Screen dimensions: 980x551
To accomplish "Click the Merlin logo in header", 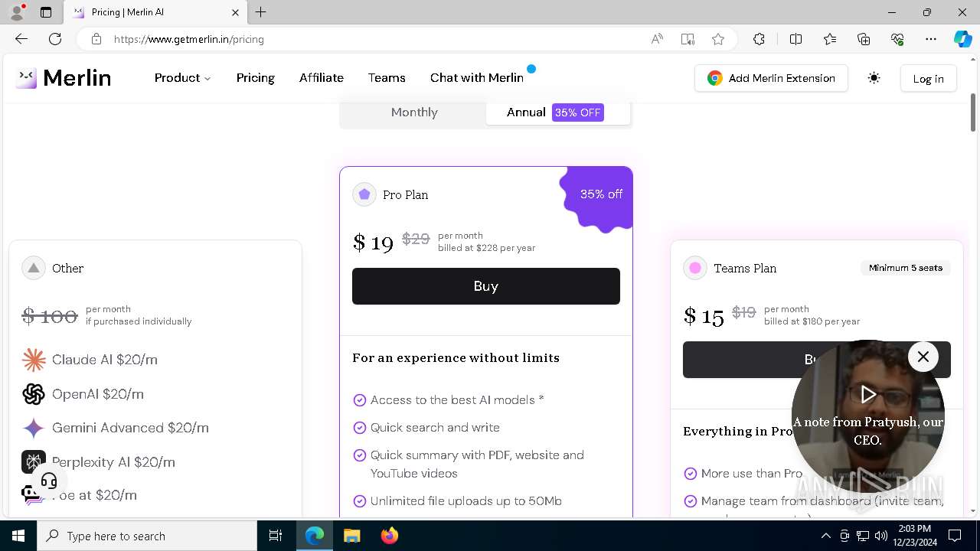I will pos(64,78).
